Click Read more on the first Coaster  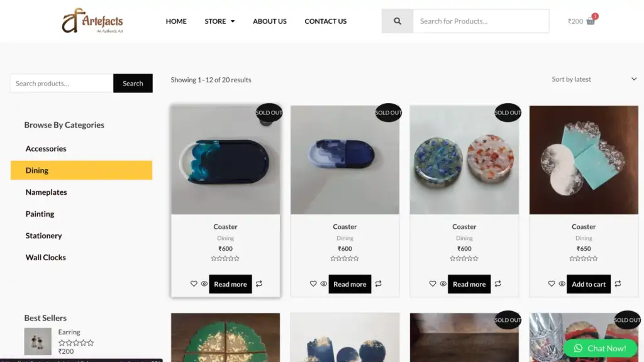click(x=230, y=283)
